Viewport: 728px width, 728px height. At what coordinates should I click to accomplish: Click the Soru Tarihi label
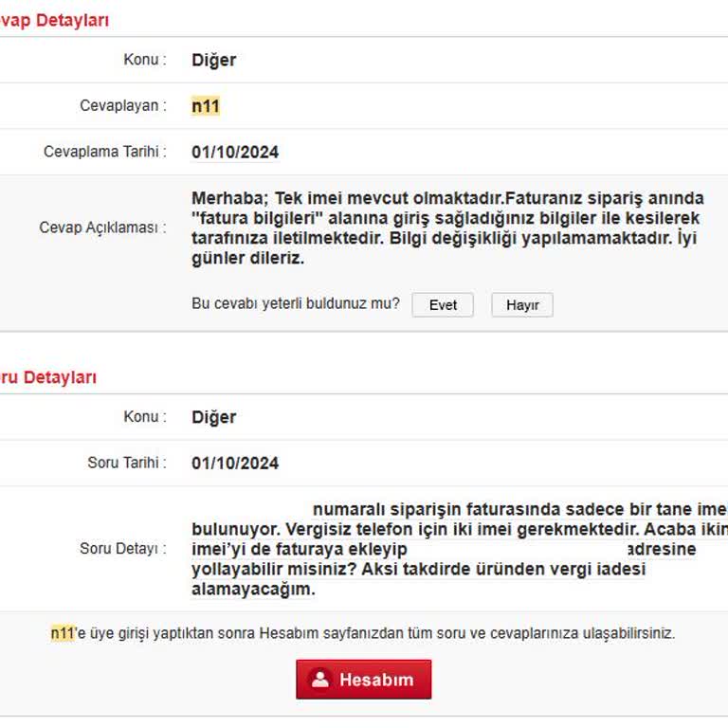coord(126,463)
